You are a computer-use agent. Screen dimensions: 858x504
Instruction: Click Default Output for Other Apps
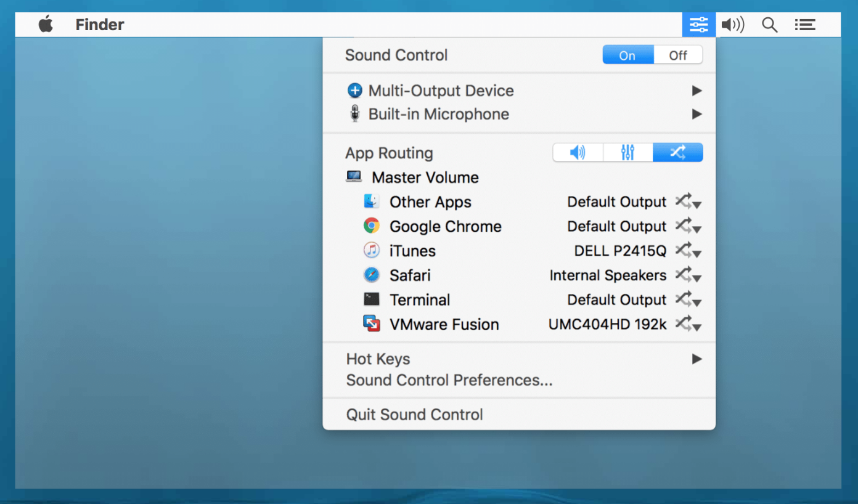[617, 202]
